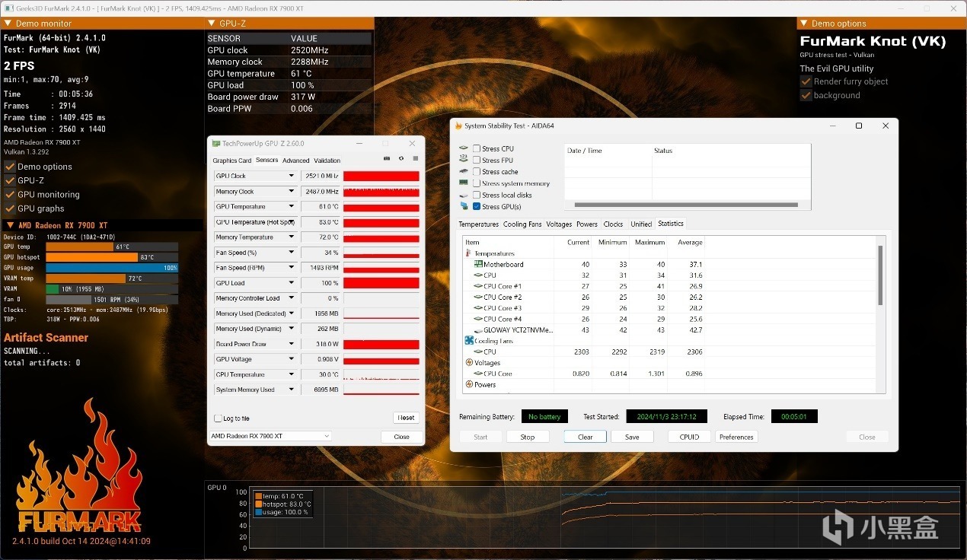Click the GPU-Z refresh icon
This screenshot has width=967, height=560.
pos(401,158)
